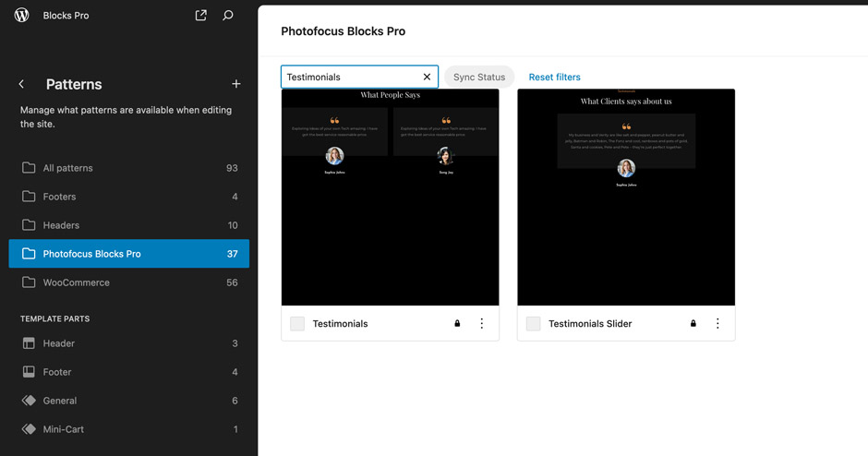The image size is (868, 456).
Task: Open the search command palette icon
Action: pos(228,16)
